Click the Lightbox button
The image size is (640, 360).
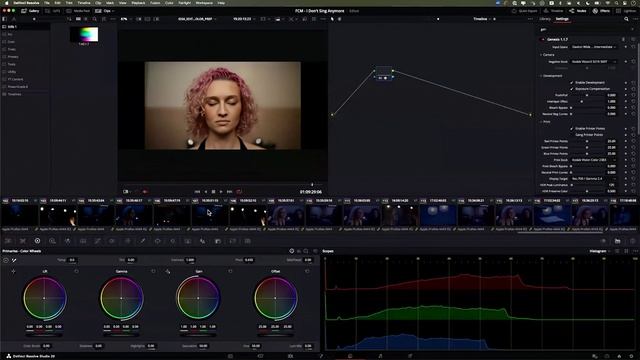point(626,11)
